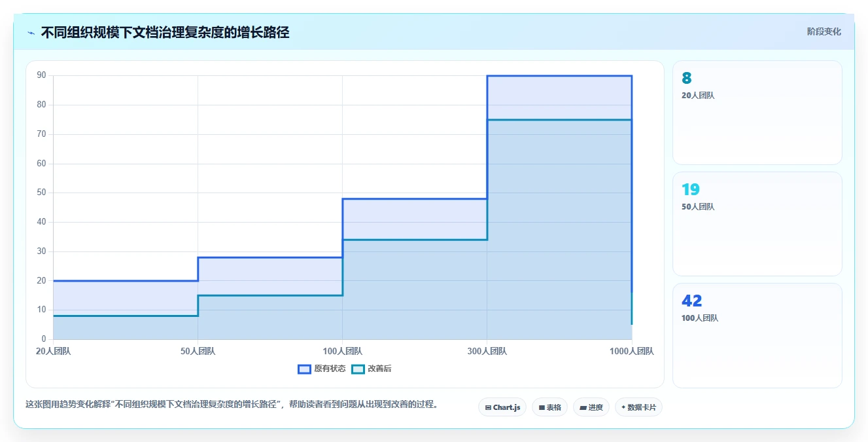Click the Chart.js tag button
The width and height of the screenshot is (868, 442).
point(502,407)
